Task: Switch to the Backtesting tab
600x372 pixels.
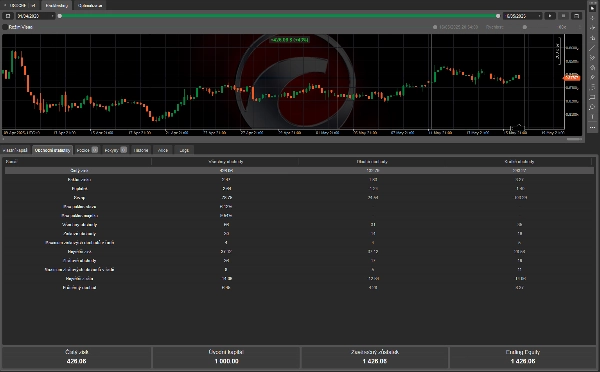Action: pos(57,5)
